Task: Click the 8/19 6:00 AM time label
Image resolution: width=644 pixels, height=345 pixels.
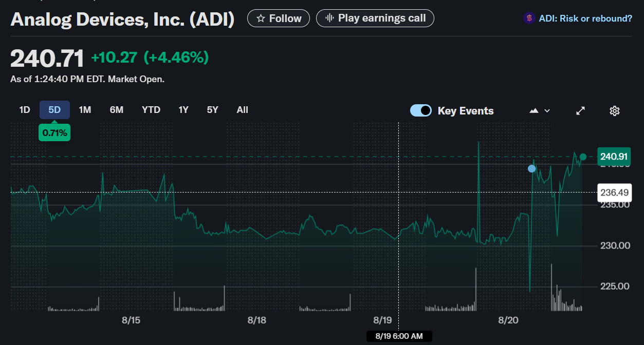Action: point(399,336)
